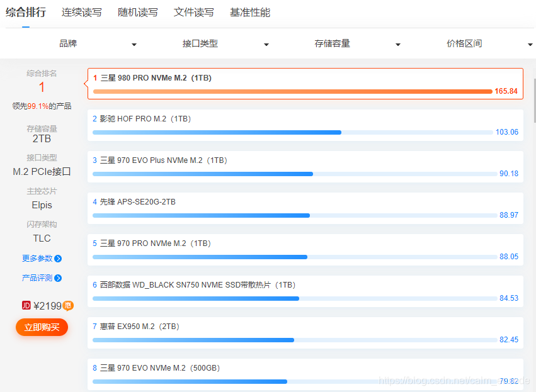Open the 更多参数 link
This screenshot has width=536, height=392.
click(37, 259)
